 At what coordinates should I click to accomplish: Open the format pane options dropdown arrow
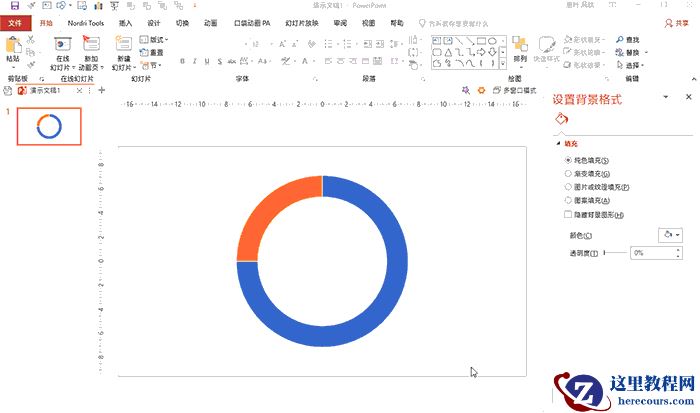click(666, 97)
